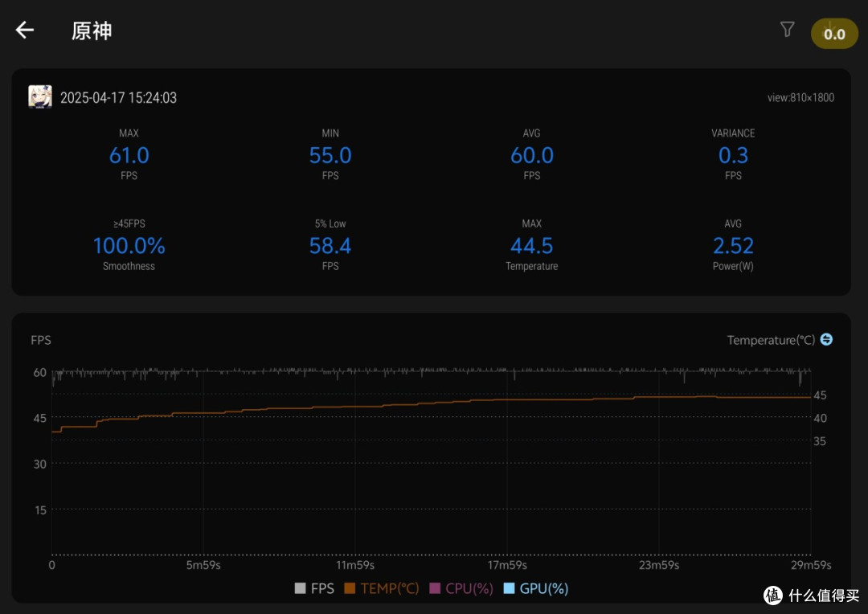Select MIN FPS value 55.0
This screenshot has width=868, height=614.
coord(330,155)
